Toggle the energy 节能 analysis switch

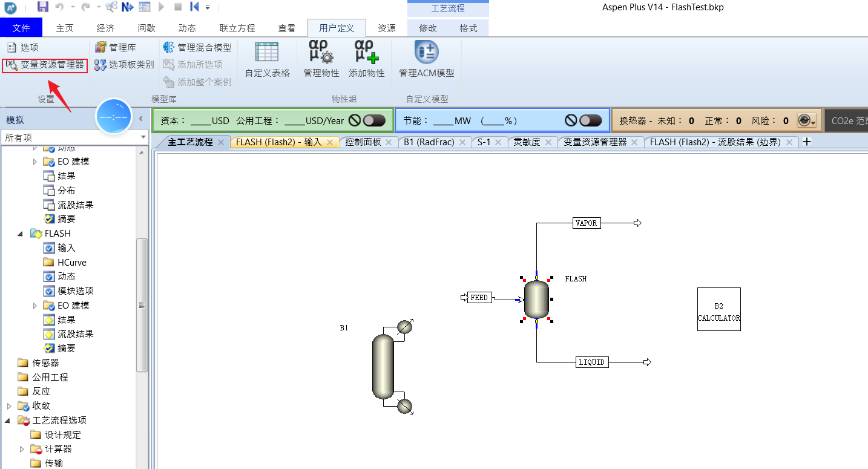(590, 120)
